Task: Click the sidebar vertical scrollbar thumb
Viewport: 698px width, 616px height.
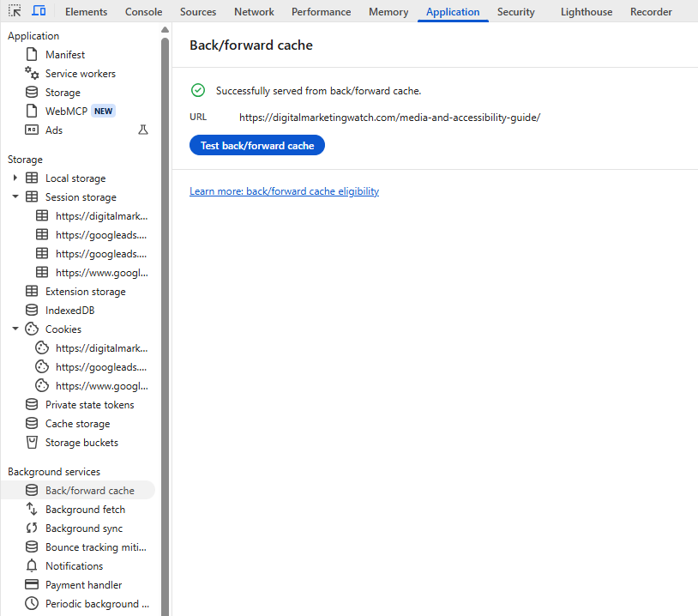Action: click(x=165, y=325)
